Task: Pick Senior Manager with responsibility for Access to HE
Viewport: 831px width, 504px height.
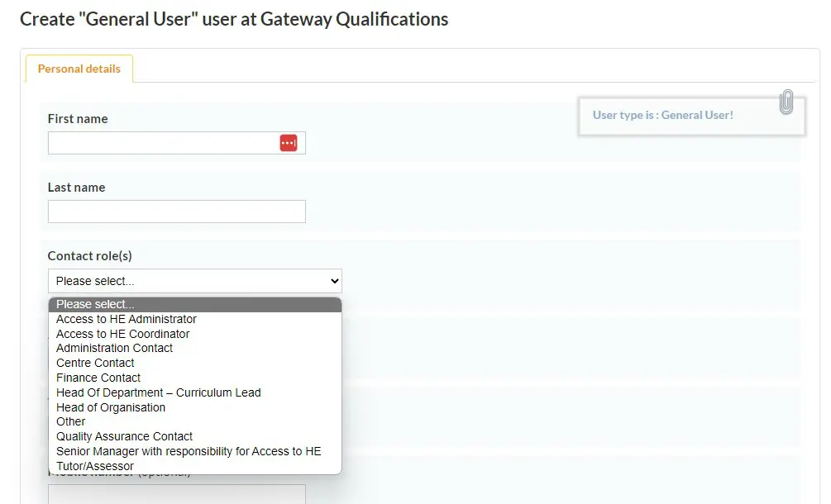Action: (189, 451)
